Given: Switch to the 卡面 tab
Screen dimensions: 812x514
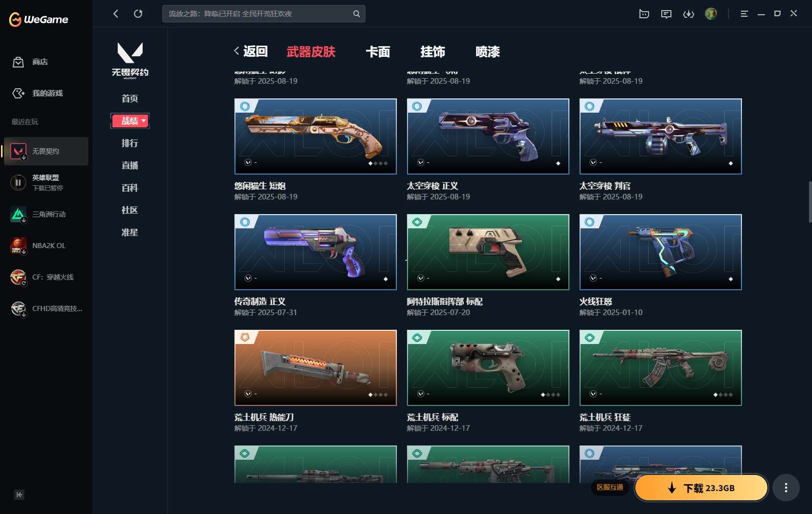Looking at the screenshot, I should 378,52.
